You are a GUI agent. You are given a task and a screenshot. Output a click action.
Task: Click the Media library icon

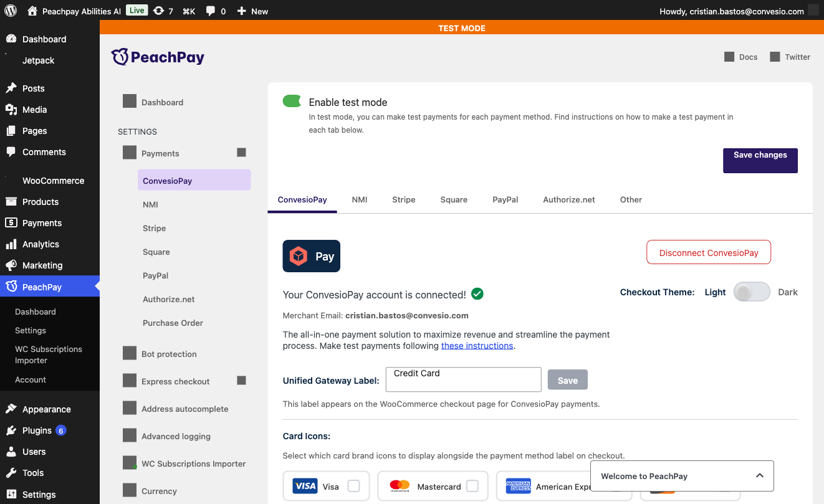(x=11, y=109)
